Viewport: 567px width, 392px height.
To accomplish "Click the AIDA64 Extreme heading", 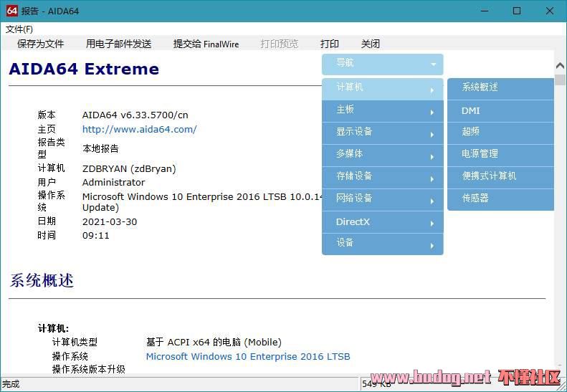I will [x=84, y=69].
